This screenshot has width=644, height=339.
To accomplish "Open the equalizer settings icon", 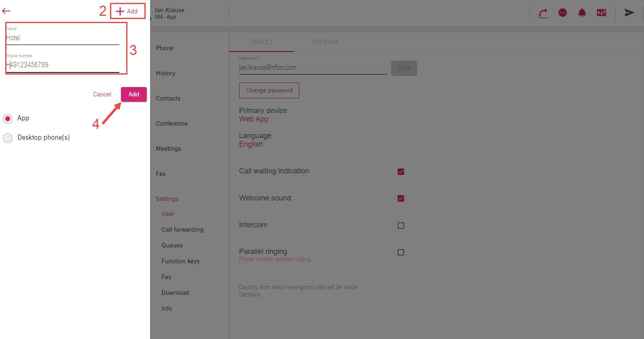I will click(x=601, y=13).
